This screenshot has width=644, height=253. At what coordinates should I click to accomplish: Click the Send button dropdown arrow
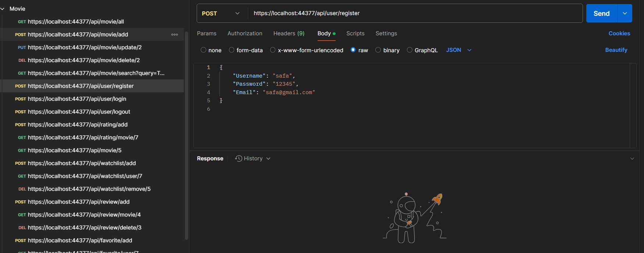pyautogui.click(x=625, y=14)
